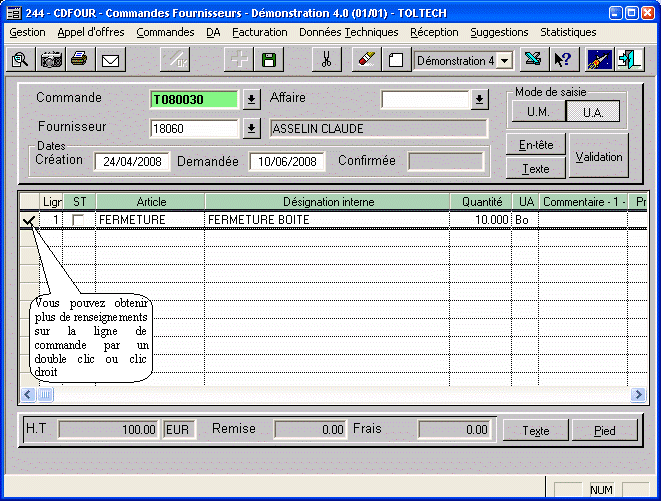Click the grid horizontal scrollbar thumb
This screenshot has height=501, width=661.
click(45, 395)
